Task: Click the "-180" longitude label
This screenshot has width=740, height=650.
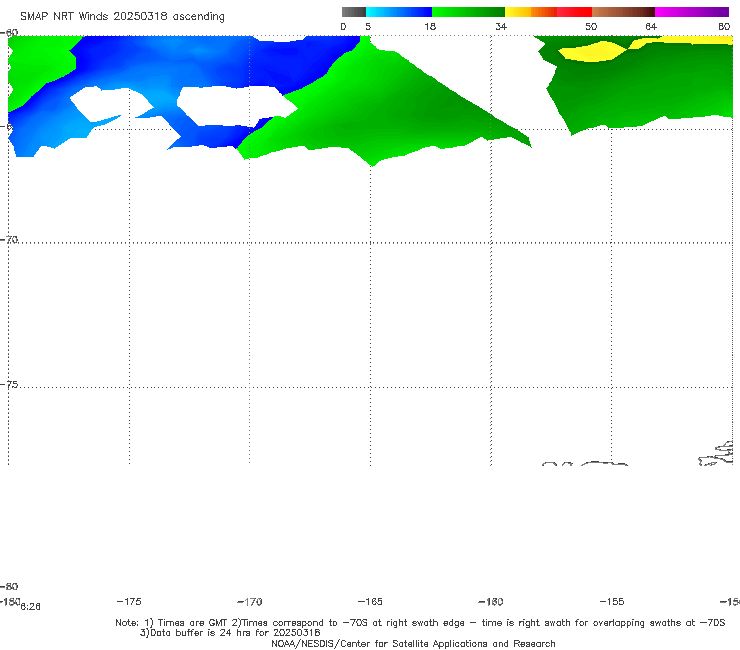Action: point(10,601)
